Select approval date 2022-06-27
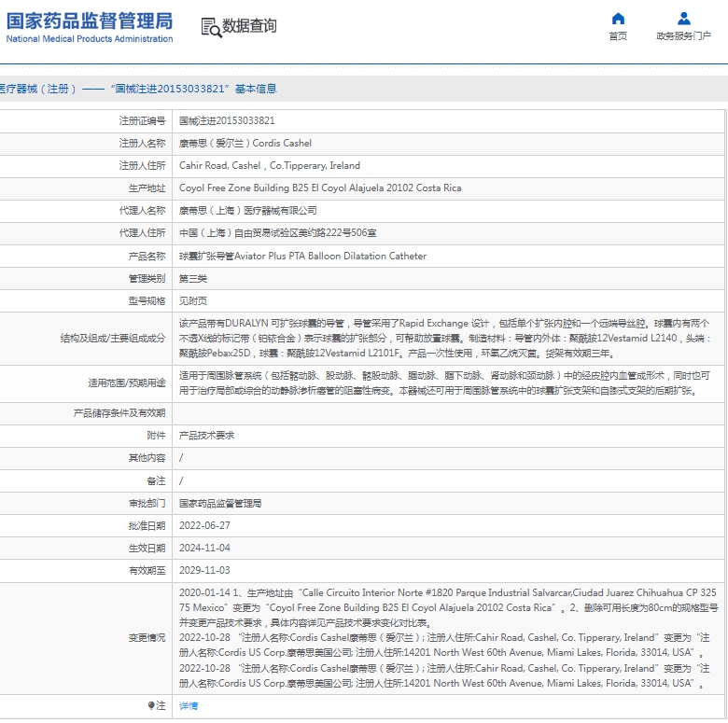The width and height of the screenshot is (728, 723). click(204, 526)
